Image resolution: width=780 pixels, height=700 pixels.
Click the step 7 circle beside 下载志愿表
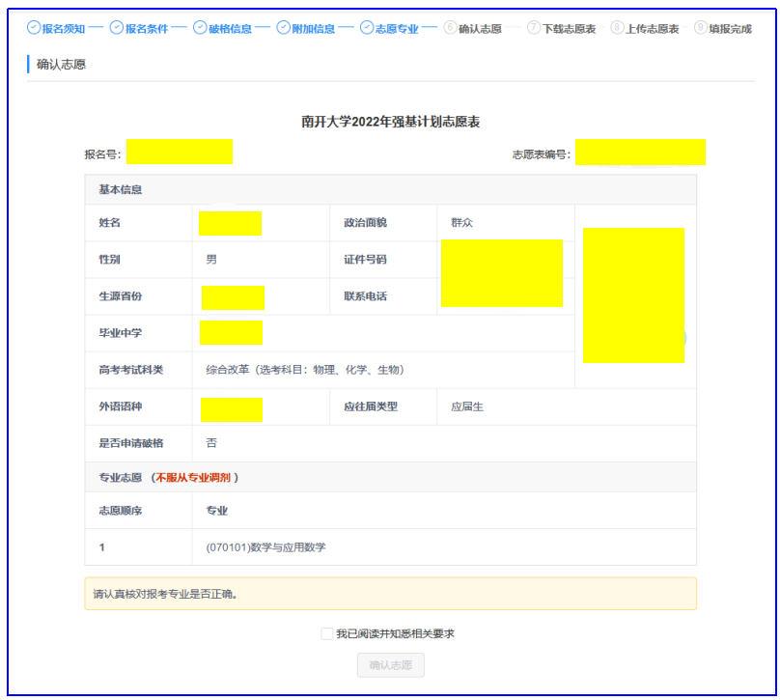[x=533, y=27]
